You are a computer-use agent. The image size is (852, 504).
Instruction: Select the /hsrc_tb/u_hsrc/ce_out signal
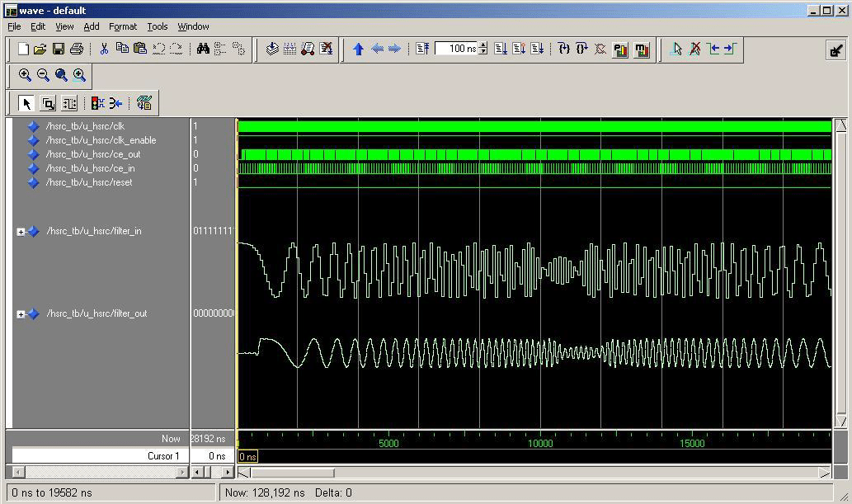click(93, 154)
